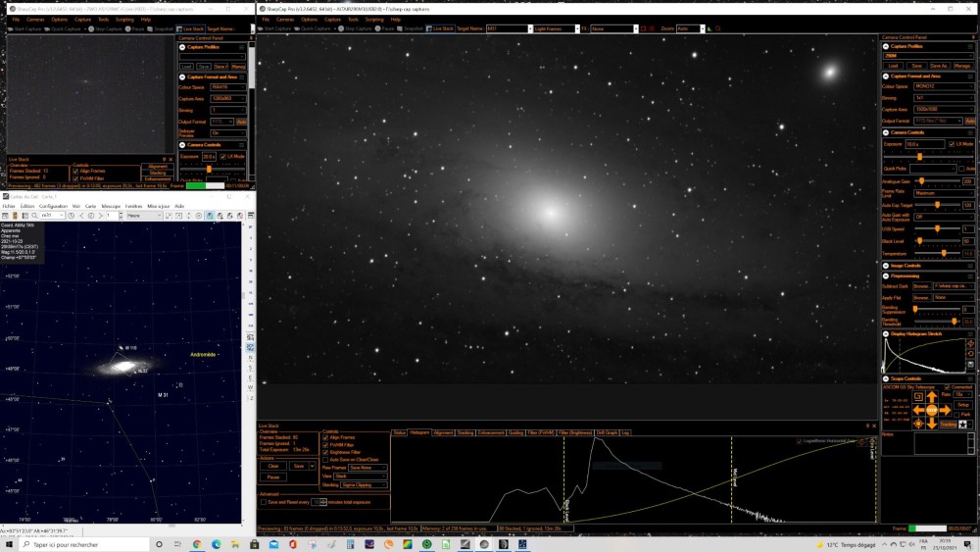Viewport: 980px width, 552px height.
Task: Open the Télescope menu in Cartes du Ciel
Action: point(111,206)
